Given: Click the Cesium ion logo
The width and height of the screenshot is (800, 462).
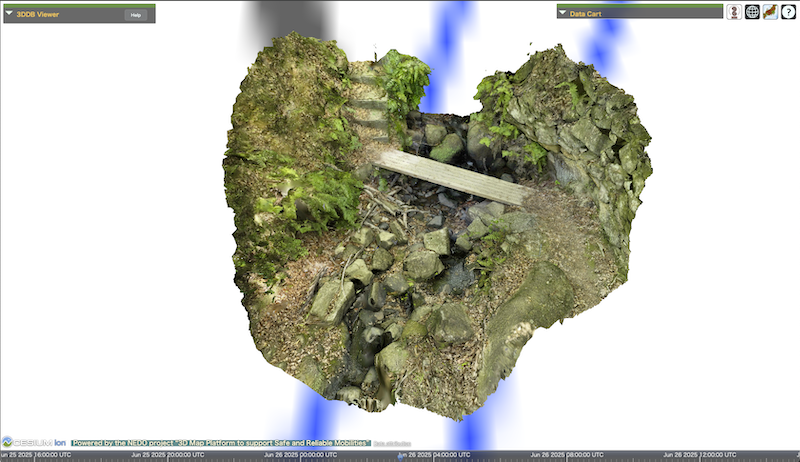Looking at the screenshot, I should [x=34, y=442].
